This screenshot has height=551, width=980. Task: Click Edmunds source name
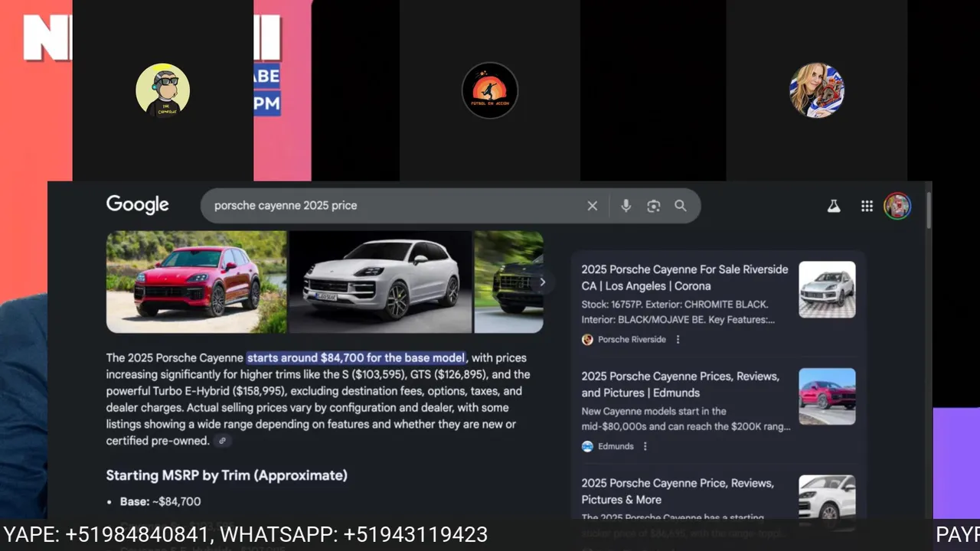pyautogui.click(x=616, y=446)
